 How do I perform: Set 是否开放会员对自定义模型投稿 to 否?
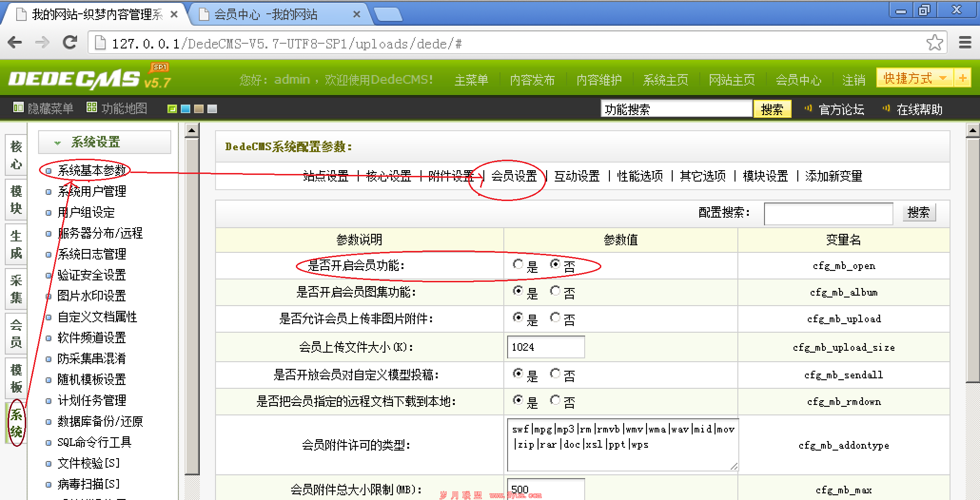555,374
